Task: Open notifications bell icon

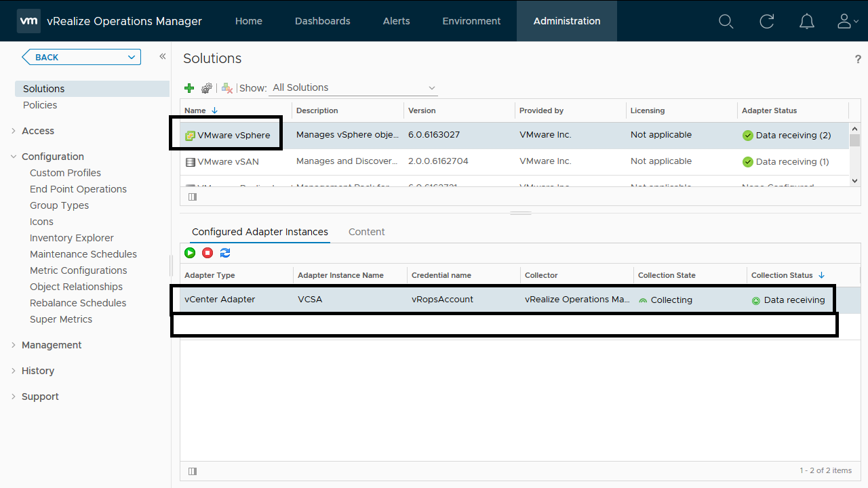Action: pyautogui.click(x=806, y=21)
